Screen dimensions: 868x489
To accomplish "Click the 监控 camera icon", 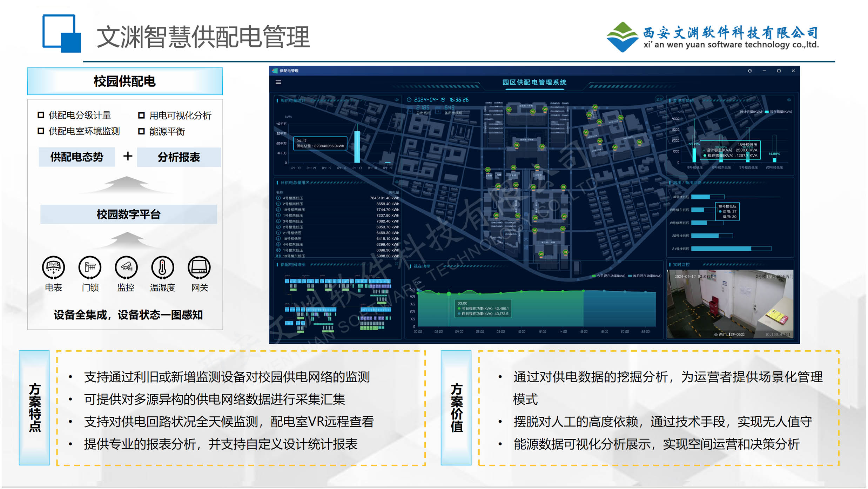I will click(x=126, y=267).
